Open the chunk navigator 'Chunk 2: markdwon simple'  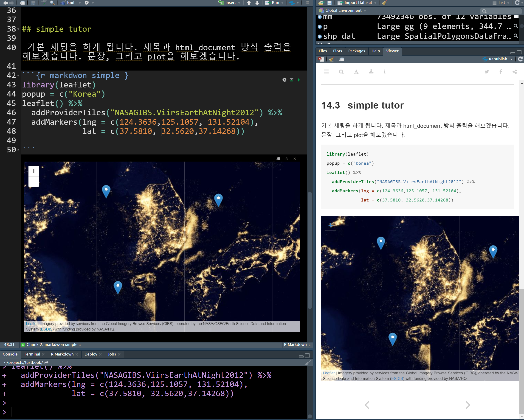point(51,344)
